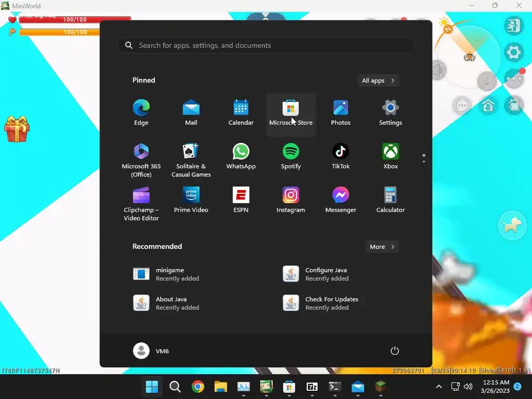Open the Photos app

point(341,113)
